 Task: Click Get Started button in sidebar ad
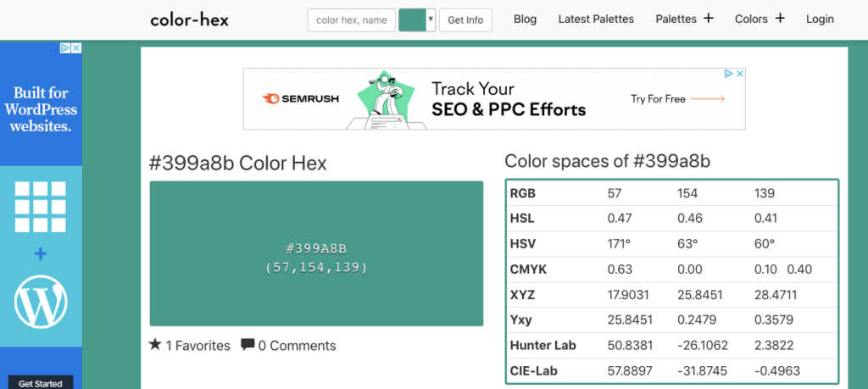click(41, 383)
